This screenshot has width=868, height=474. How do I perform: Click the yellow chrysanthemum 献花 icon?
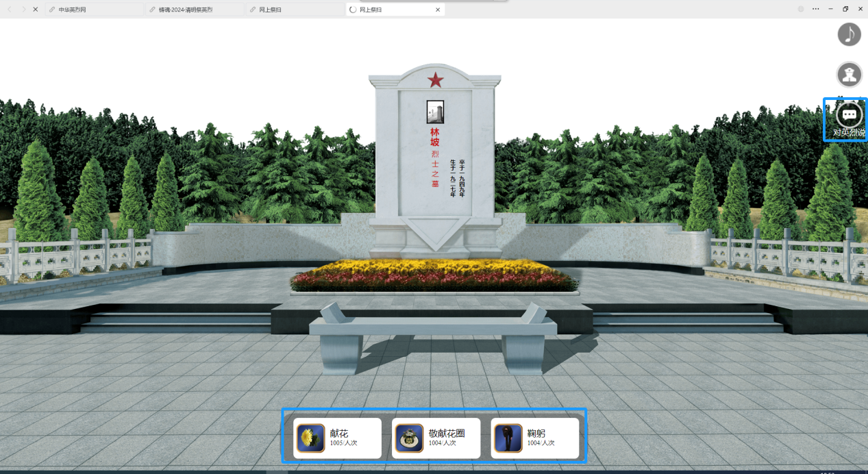tap(310, 438)
